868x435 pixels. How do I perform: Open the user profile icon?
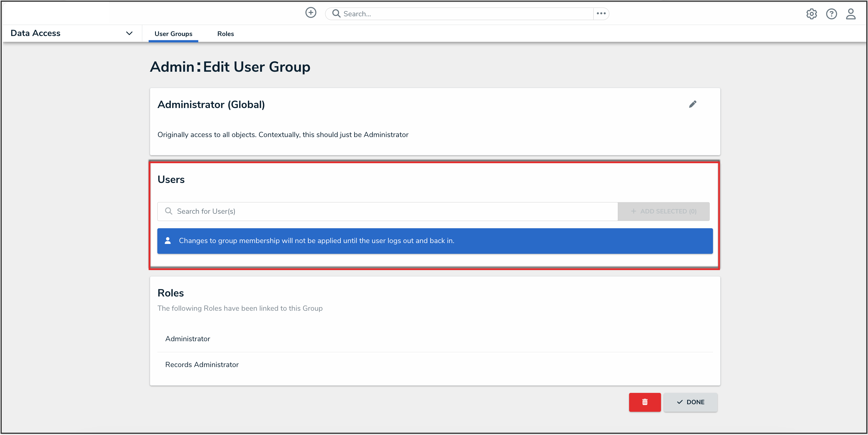point(851,14)
